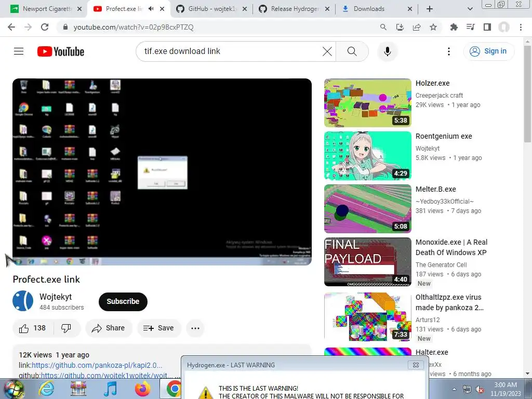Viewport: 532px width, 399px height.
Task: Close the Hydrogen.exe LAST WARNING dialog
Action: pos(416,365)
